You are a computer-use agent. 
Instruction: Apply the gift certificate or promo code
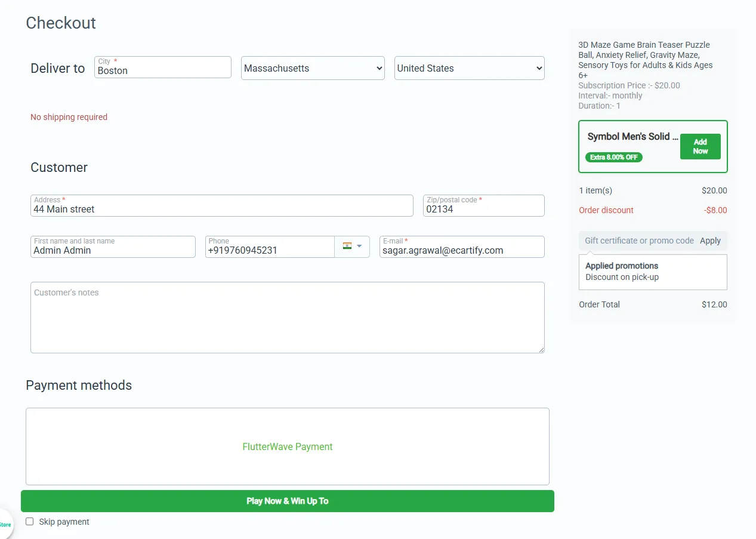pyautogui.click(x=710, y=241)
